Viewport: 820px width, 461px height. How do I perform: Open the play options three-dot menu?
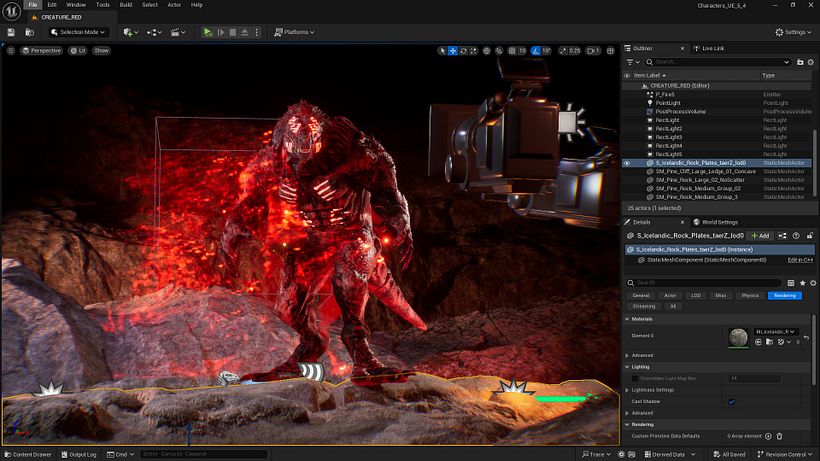point(256,32)
